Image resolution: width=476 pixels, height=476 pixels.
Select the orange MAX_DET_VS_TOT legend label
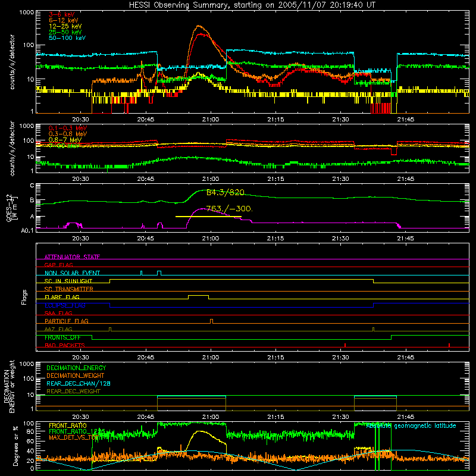click(x=74, y=437)
